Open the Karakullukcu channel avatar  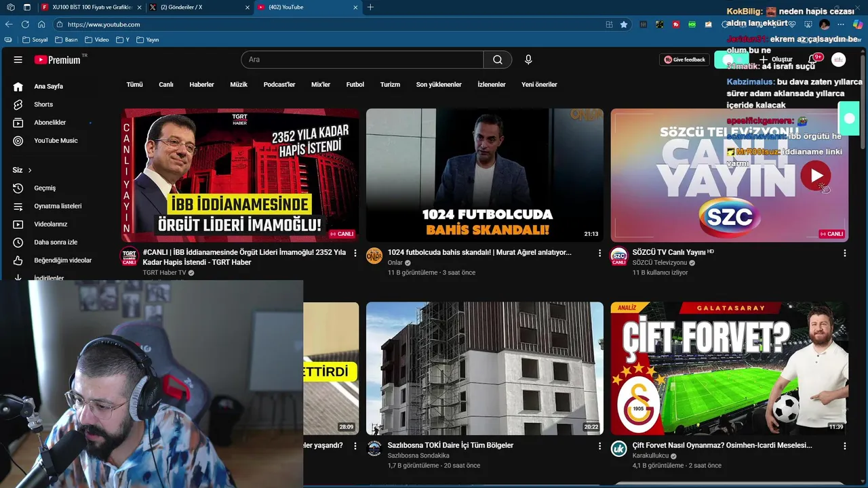pyautogui.click(x=619, y=449)
